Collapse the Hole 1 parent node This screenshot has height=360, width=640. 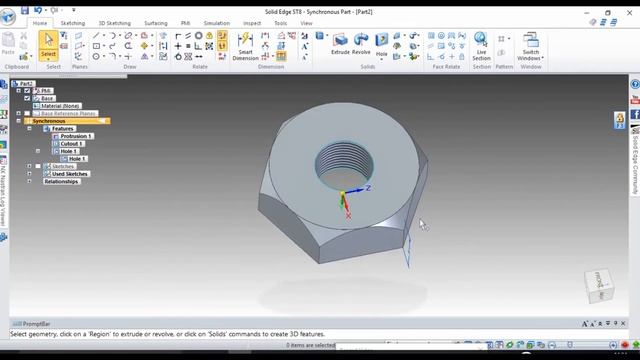coord(38,151)
